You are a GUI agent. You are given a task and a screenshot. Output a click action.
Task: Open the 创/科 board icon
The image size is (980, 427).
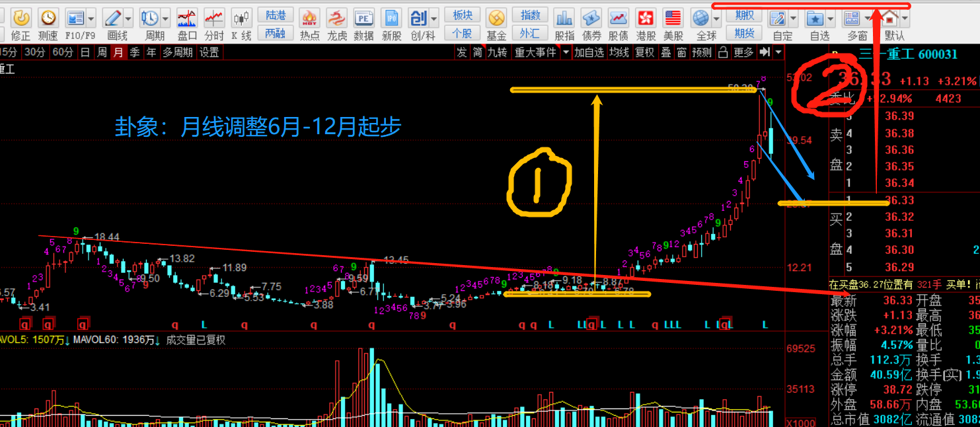[418, 18]
